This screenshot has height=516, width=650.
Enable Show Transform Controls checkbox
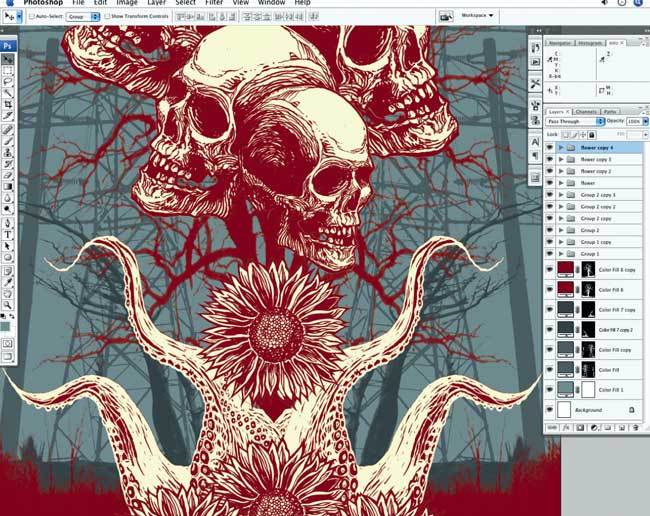click(107, 17)
